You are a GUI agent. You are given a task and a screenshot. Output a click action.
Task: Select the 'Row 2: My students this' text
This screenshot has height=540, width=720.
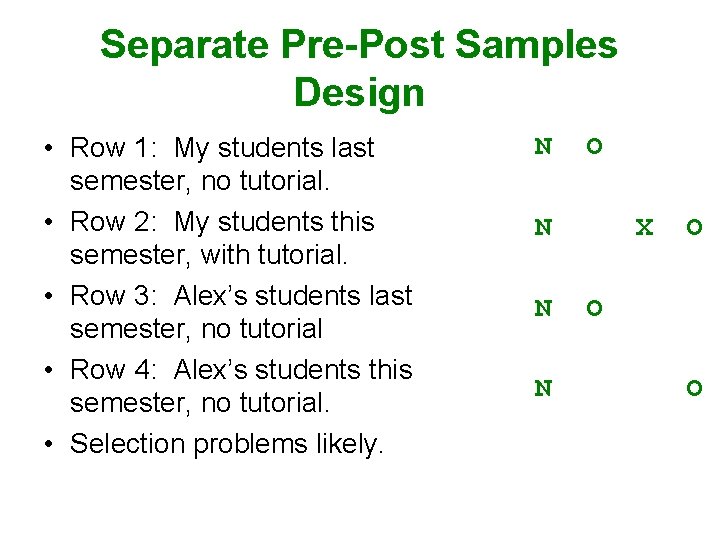point(222,223)
